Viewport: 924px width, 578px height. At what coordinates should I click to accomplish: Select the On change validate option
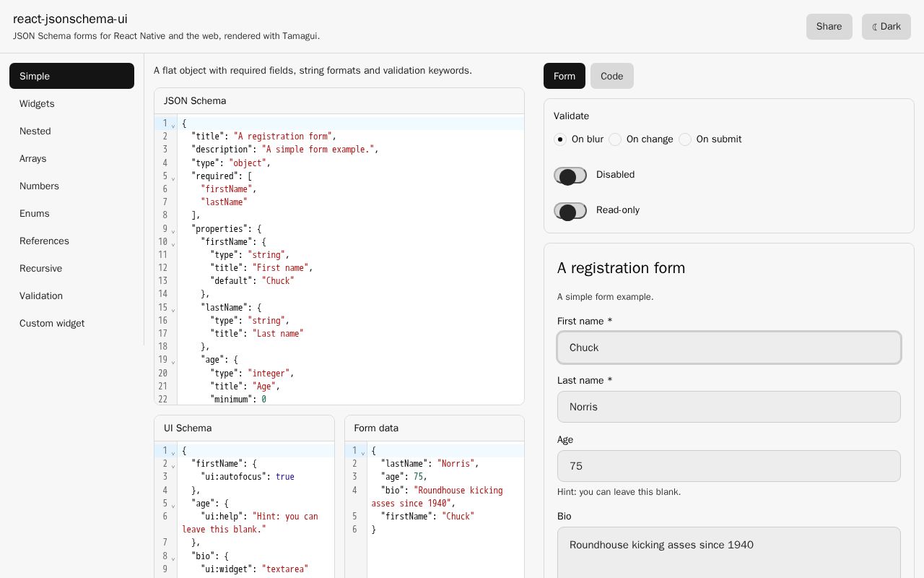[x=615, y=139]
